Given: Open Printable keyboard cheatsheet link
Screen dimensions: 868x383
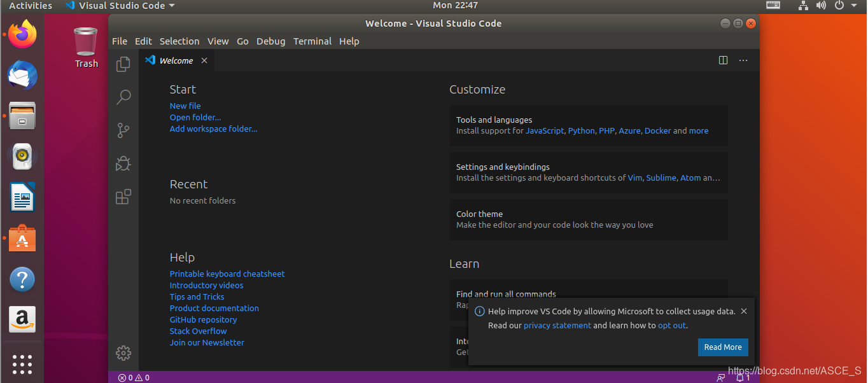Looking at the screenshot, I should click(227, 274).
